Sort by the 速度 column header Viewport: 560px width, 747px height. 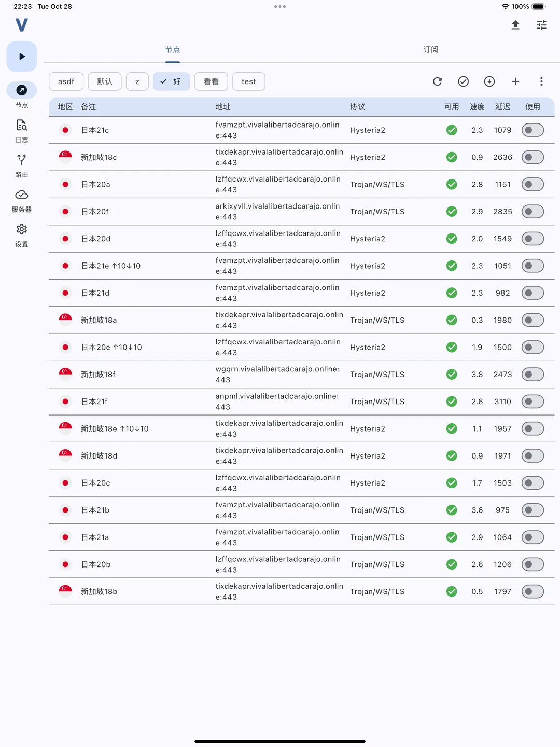pos(478,107)
